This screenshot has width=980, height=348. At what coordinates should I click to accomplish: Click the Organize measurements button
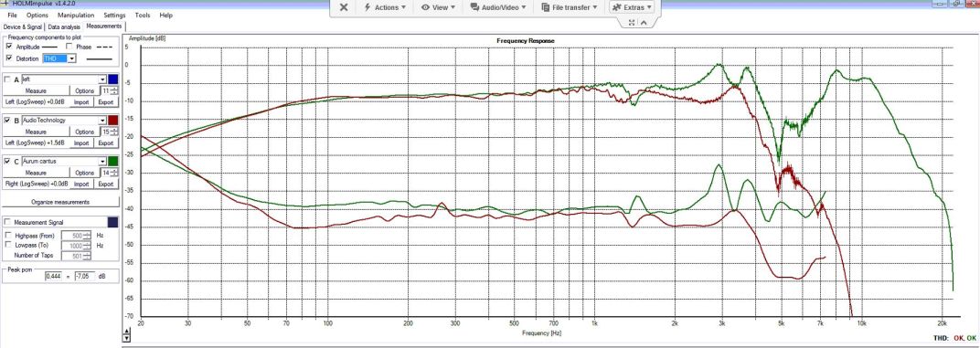pos(60,202)
